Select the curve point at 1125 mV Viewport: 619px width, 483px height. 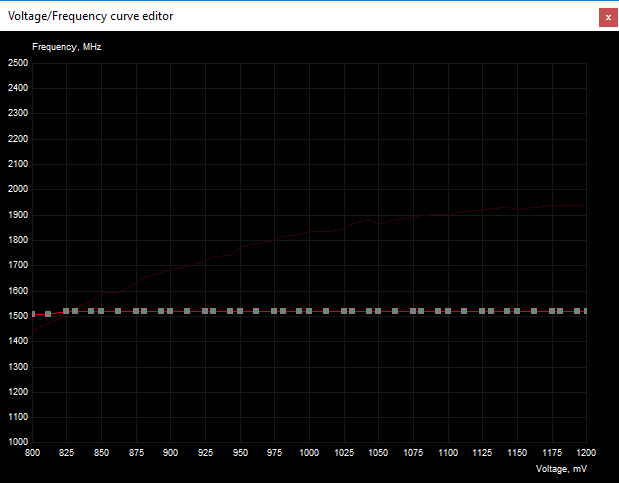[482, 311]
